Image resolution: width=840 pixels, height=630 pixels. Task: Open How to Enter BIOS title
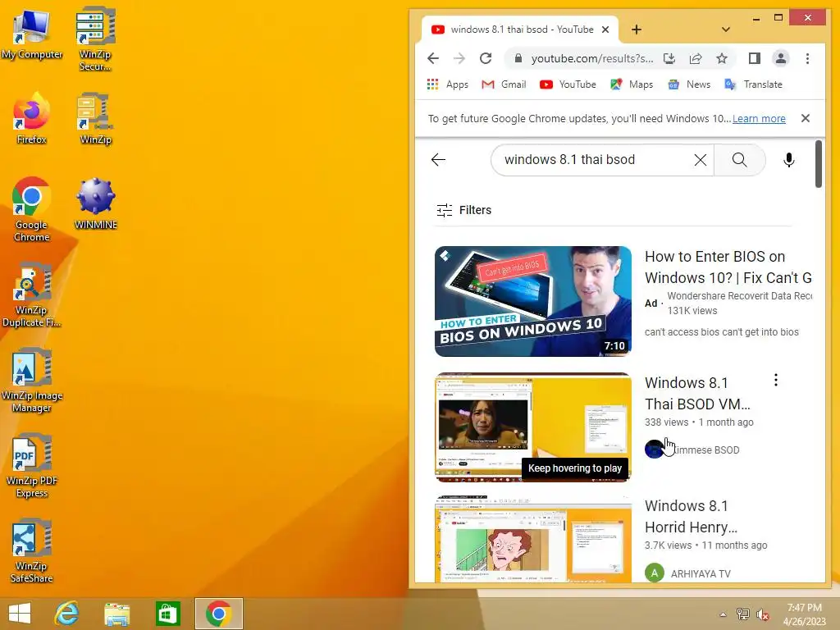[728, 267]
